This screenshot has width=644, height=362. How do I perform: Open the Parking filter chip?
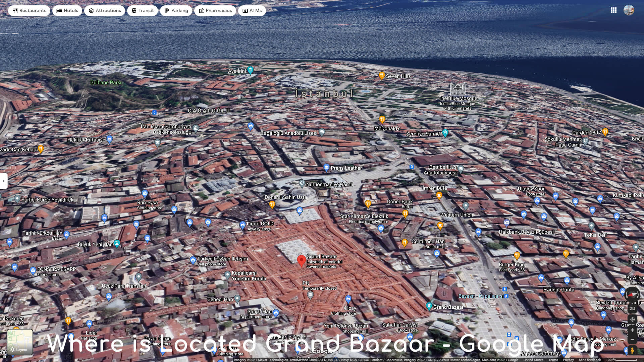coord(176,10)
